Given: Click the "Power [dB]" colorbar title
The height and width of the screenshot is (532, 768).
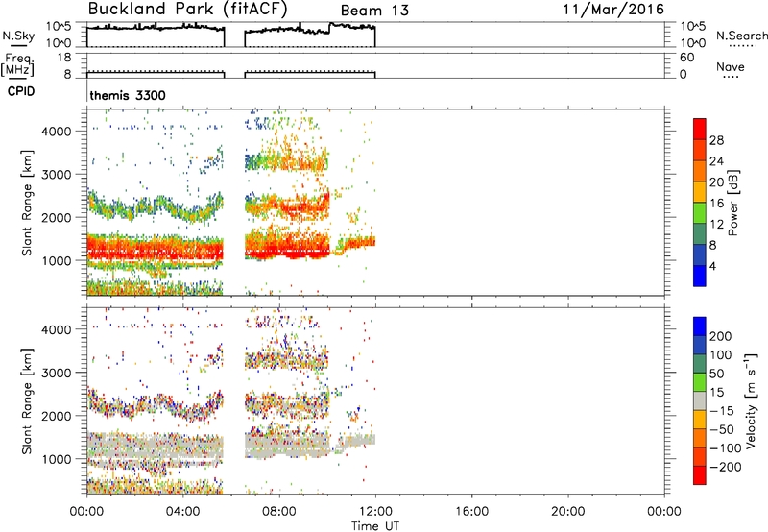Looking at the screenshot, I should tap(733, 203).
